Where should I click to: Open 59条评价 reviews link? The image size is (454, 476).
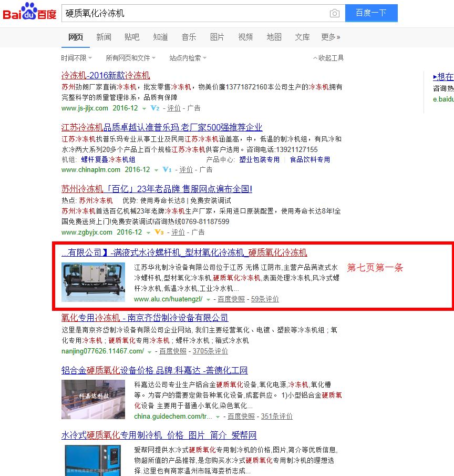265,299
